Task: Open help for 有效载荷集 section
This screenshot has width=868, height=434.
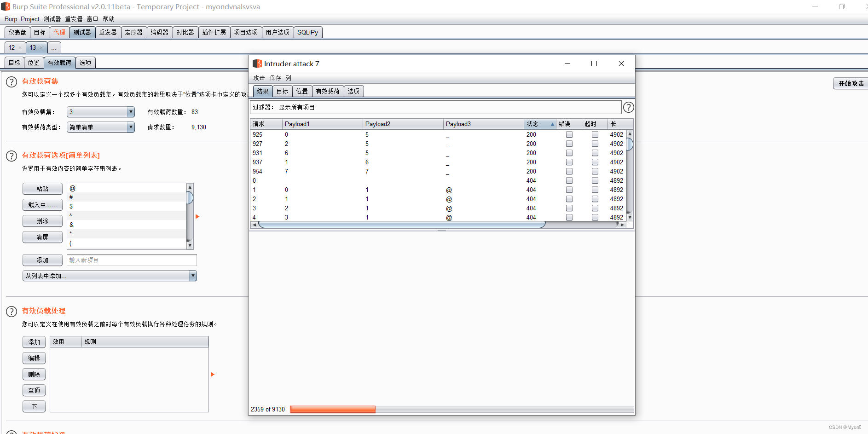Action: coord(12,82)
